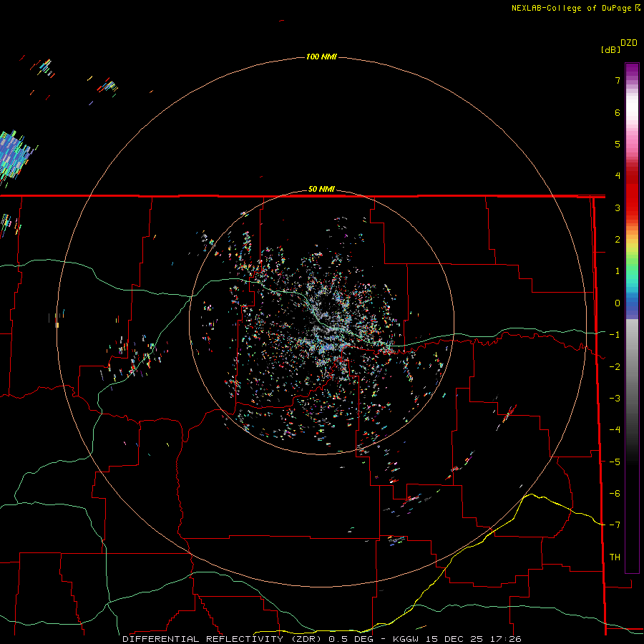
Task: Click the 0 dB value on the color scale
Action: click(618, 303)
